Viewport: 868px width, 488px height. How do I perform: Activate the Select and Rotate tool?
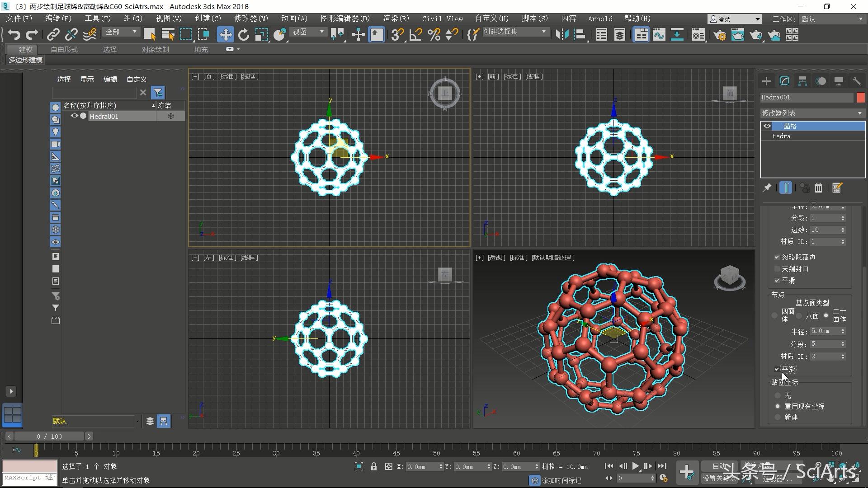click(243, 34)
